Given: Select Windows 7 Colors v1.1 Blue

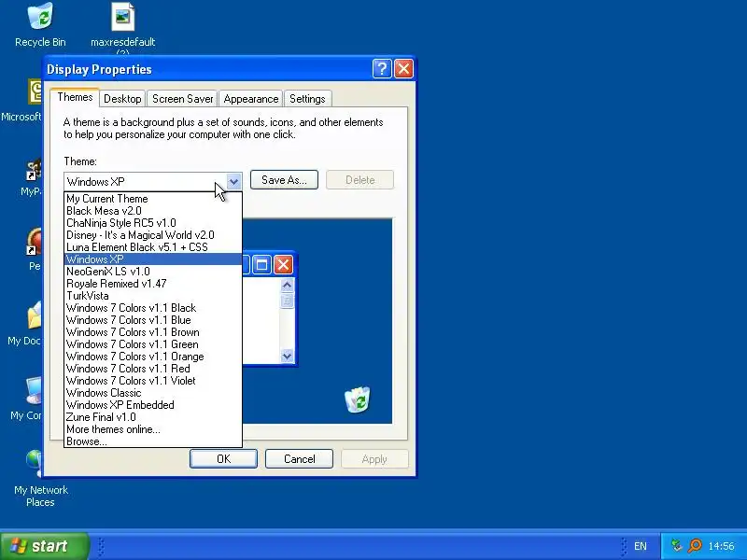Looking at the screenshot, I should pyautogui.click(x=153, y=320).
